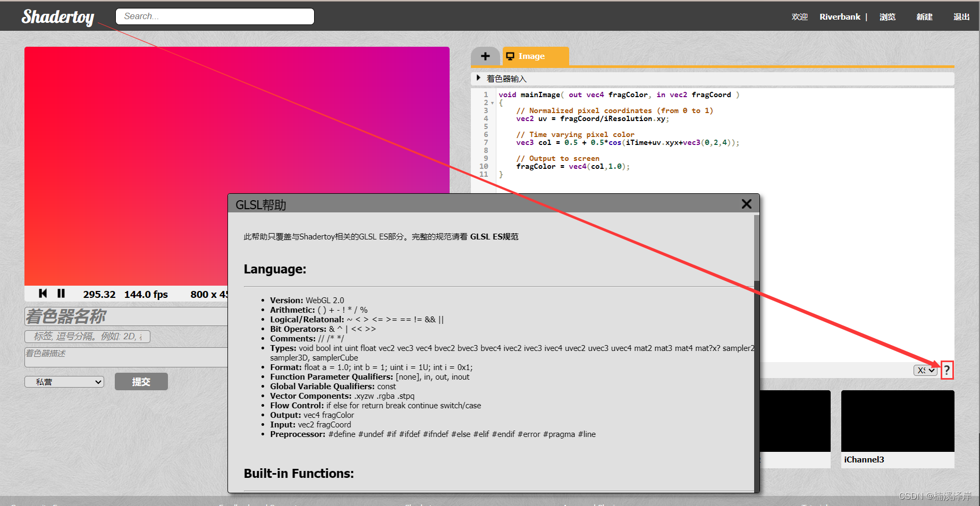Open the Riverbank profile link
This screenshot has height=506, width=980.
point(840,17)
